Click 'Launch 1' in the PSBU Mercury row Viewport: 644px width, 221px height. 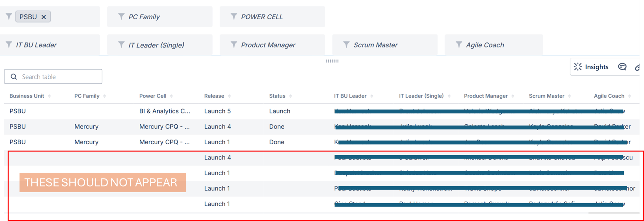point(217,142)
